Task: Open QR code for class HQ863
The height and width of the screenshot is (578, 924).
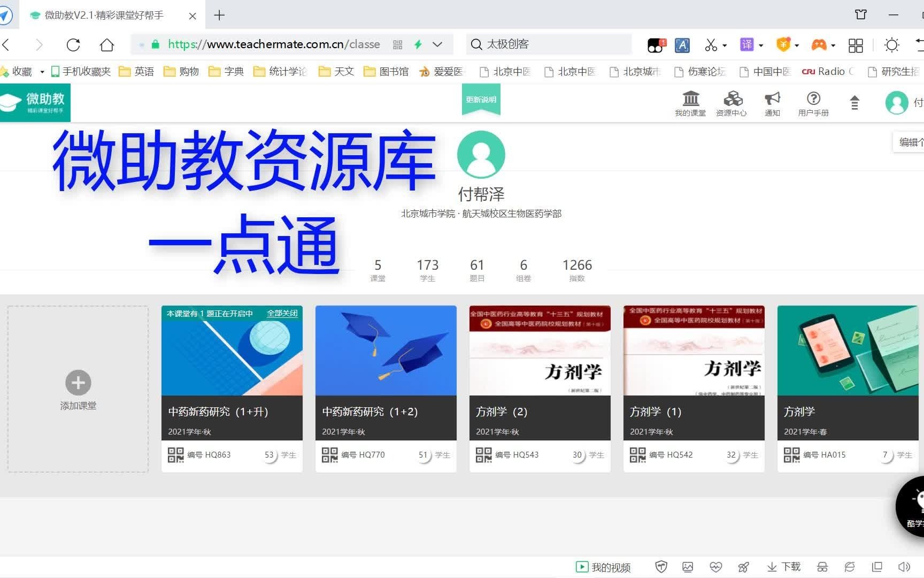Action: pyautogui.click(x=176, y=455)
